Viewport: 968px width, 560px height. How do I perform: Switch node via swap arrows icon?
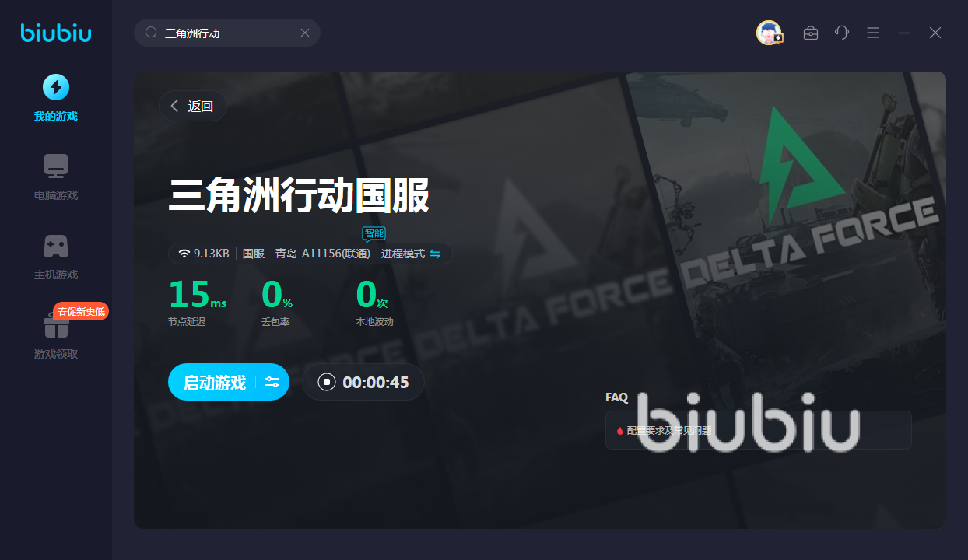pos(435,254)
